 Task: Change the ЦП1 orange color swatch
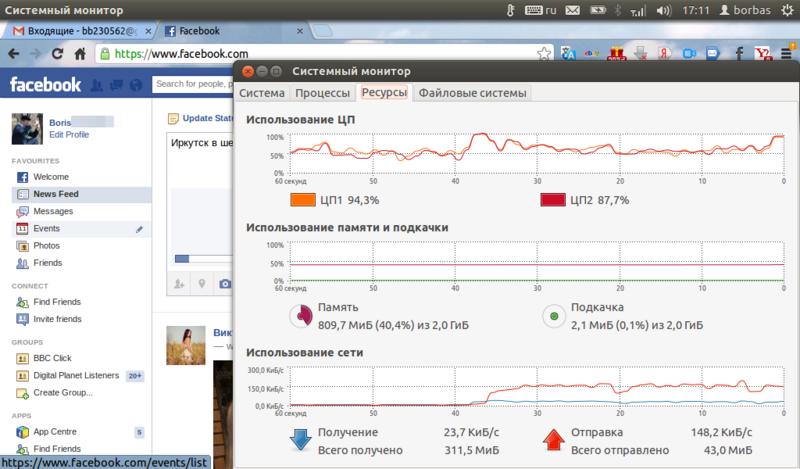pyautogui.click(x=303, y=200)
